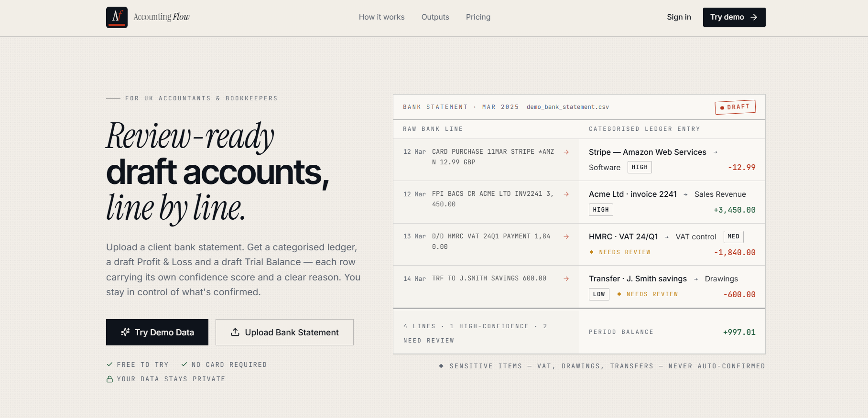Click the CATEGORISED LEDGER ENTRY column header
The width and height of the screenshot is (868, 418).
(x=644, y=129)
